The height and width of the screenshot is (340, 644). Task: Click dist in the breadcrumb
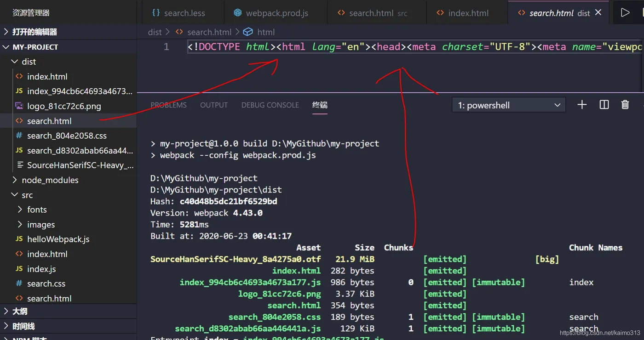pyautogui.click(x=155, y=32)
